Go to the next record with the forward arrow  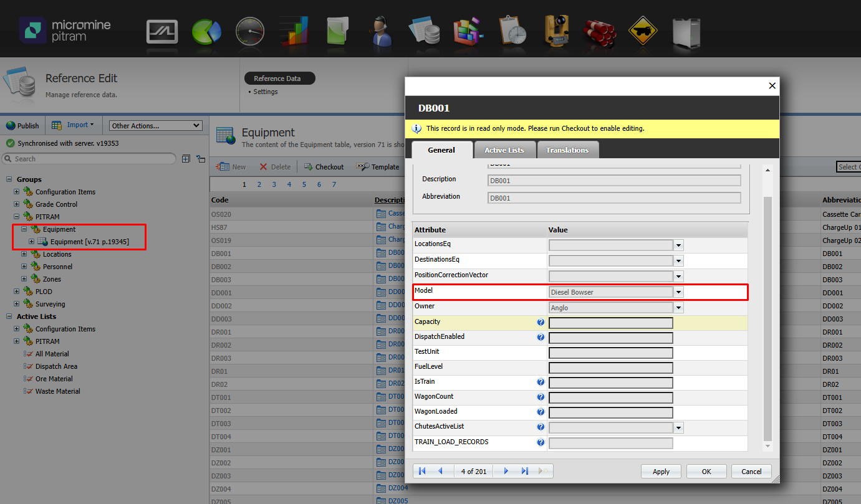pos(506,471)
